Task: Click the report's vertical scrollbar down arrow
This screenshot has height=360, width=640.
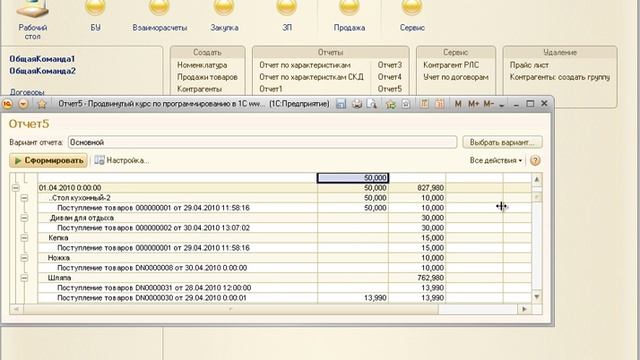Action: click(537, 297)
